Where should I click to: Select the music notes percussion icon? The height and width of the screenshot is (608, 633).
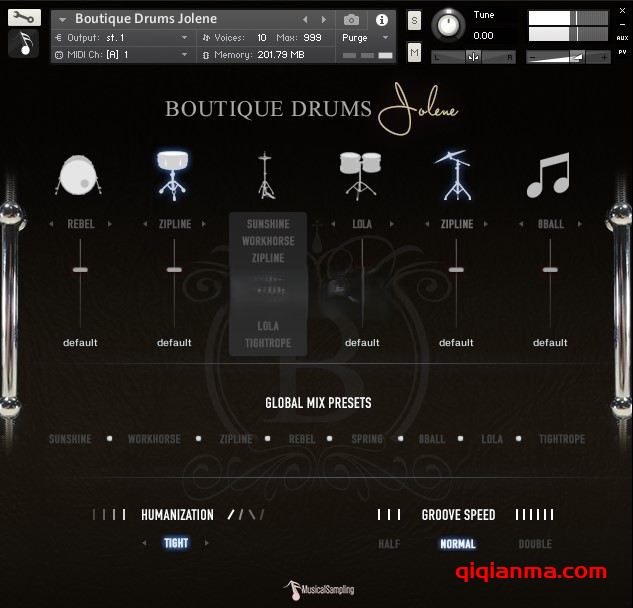548,175
